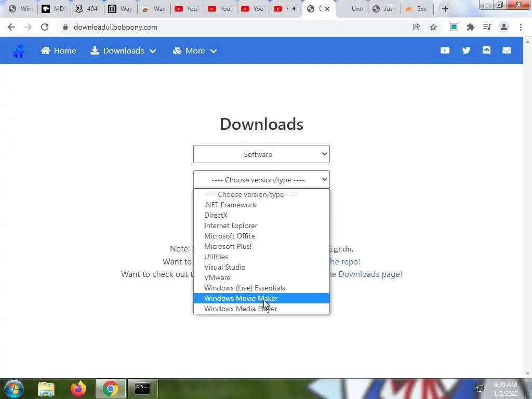Expand the Downloads nav menu
The width and height of the screenshot is (532, 399).
coord(123,50)
